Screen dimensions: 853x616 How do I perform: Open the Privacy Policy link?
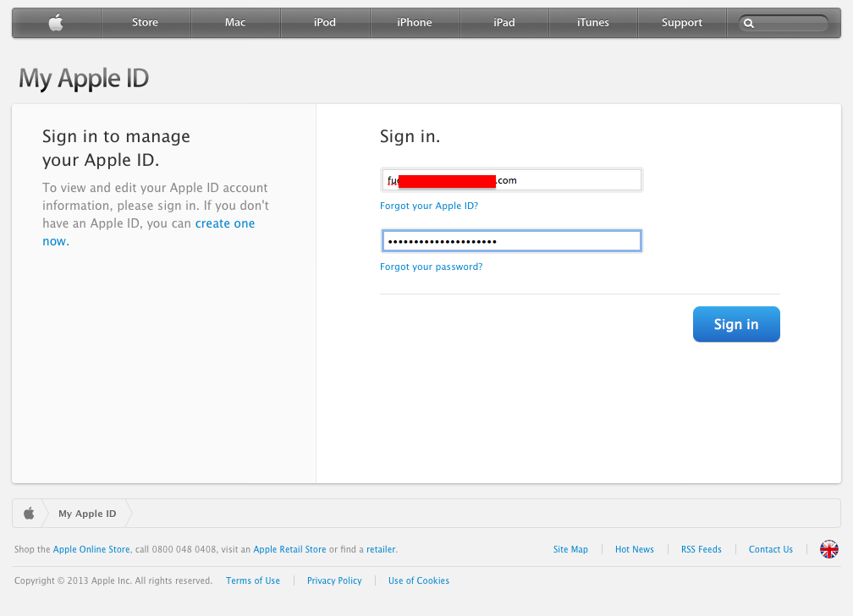(x=334, y=580)
